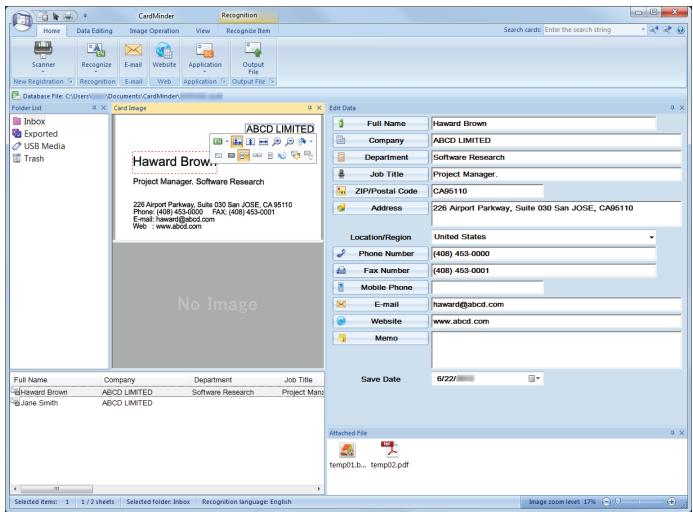Click the printer icon in quick access toolbar
Image resolution: width=693 pixels, height=512 pixels.
(68, 17)
